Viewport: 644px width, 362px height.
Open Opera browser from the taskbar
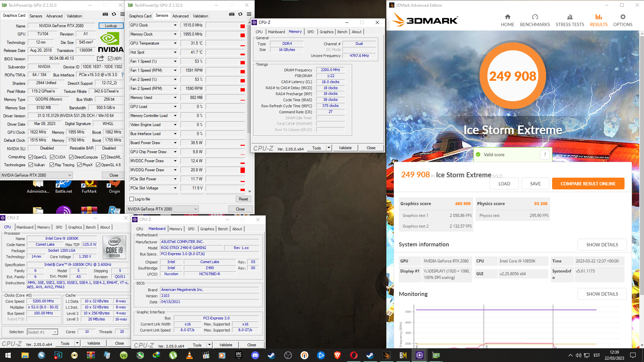tap(354, 355)
